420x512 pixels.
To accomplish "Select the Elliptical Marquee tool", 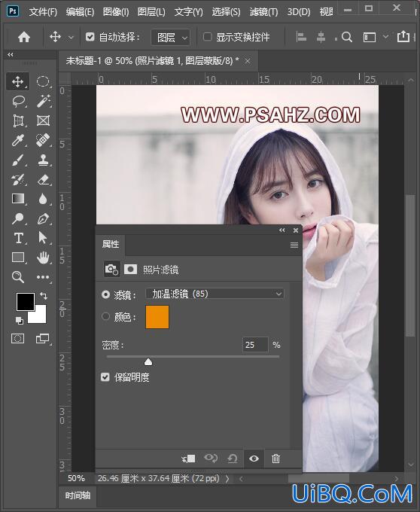I will point(43,81).
